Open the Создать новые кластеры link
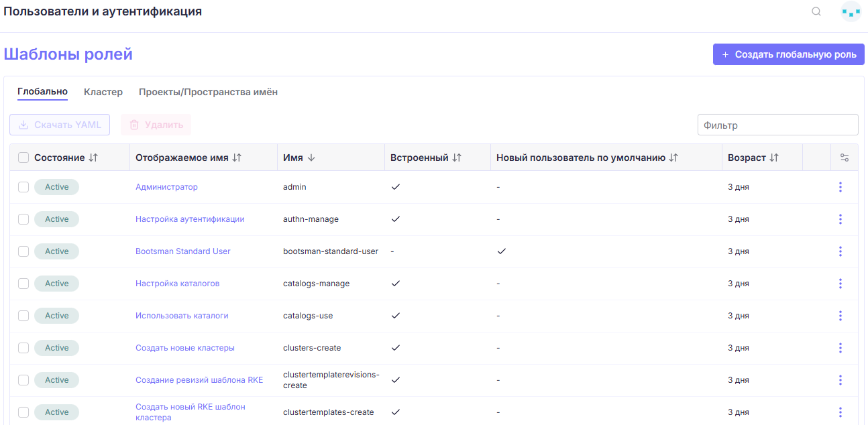The image size is (868, 425). 185,348
